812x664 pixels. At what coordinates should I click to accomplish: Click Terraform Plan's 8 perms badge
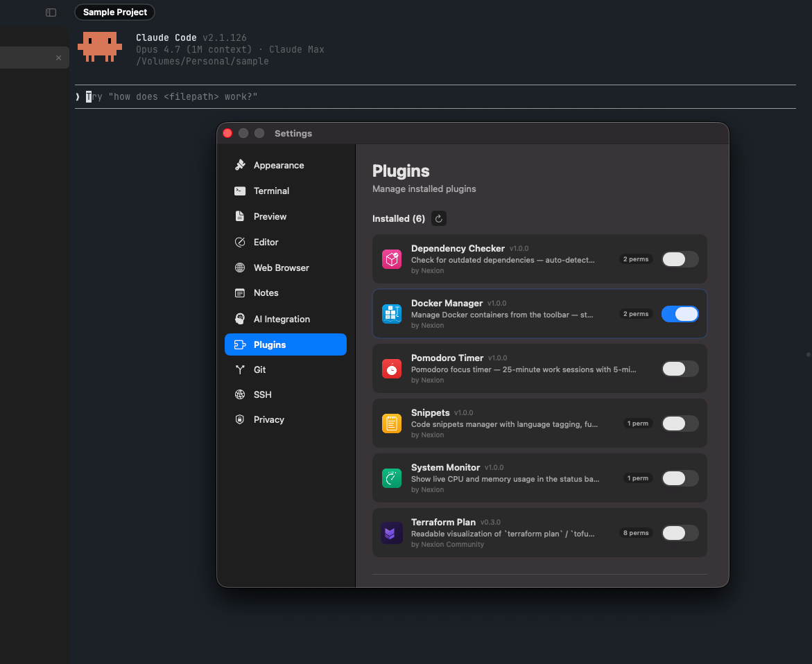636,533
